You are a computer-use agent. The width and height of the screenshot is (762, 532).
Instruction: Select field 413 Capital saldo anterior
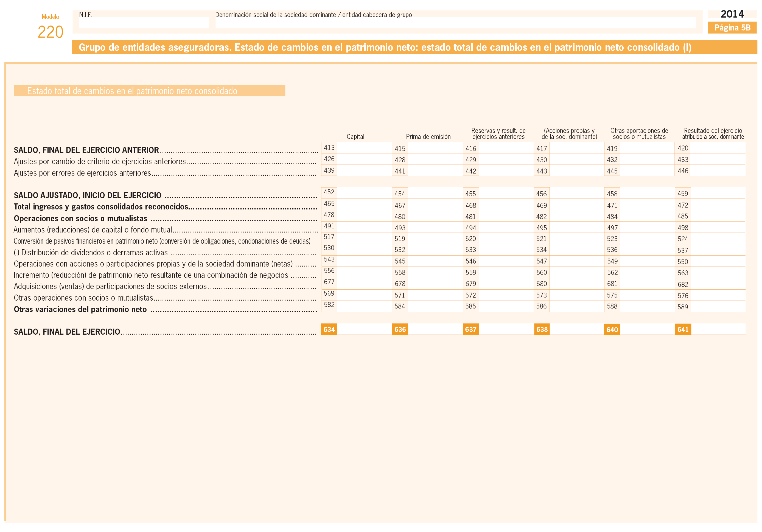365,148
